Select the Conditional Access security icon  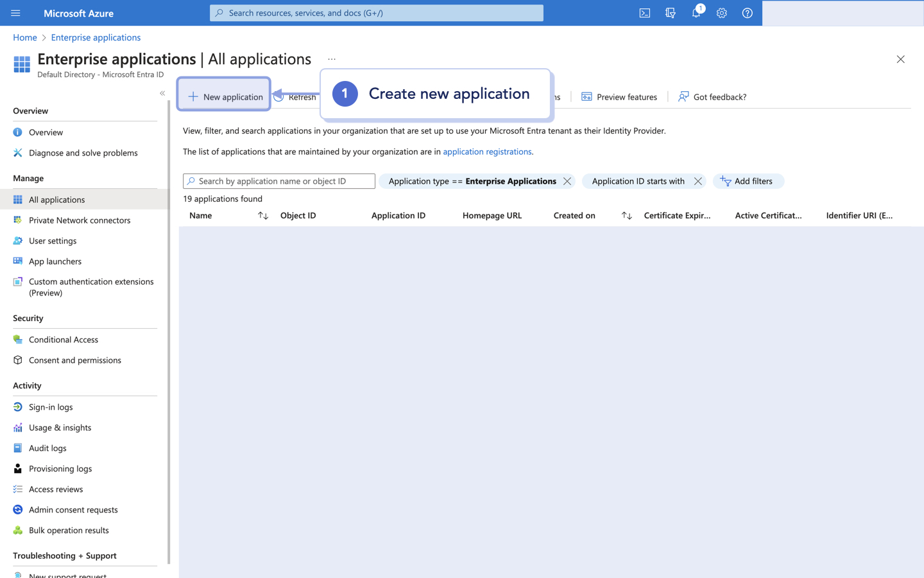coord(18,339)
